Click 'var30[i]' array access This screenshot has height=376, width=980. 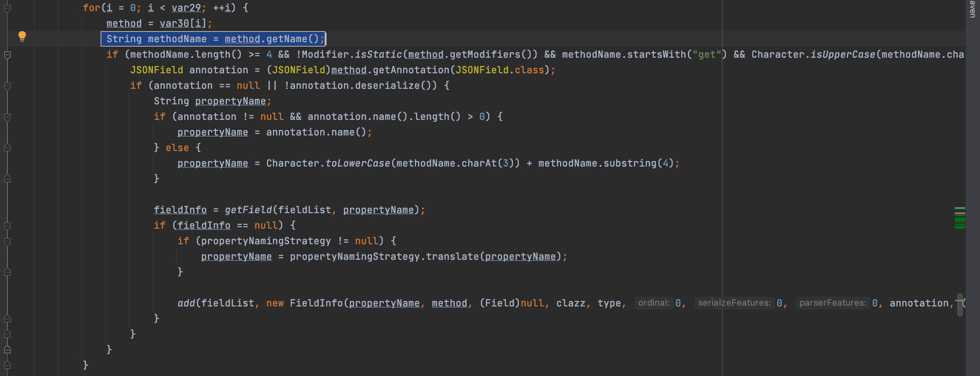coord(183,23)
